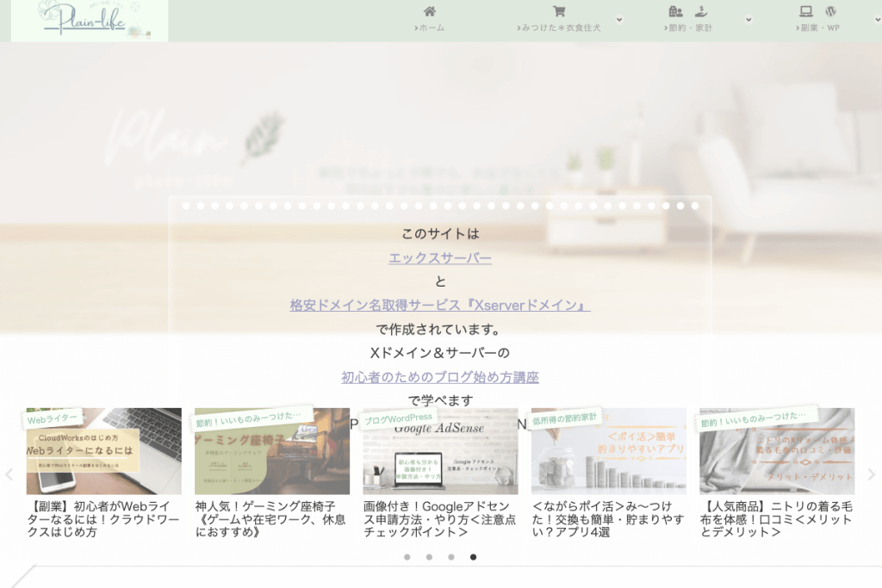The width and height of the screenshot is (882, 588).
Task: Click the Plain-life site logo
Action: [x=87, y=22]
